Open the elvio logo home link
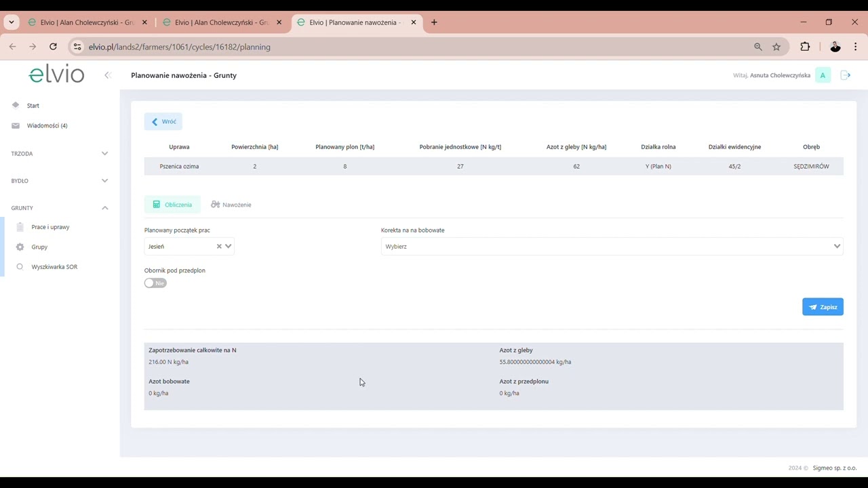The width and height of the screenshot is (868, 488). click(x=56, y=74)
